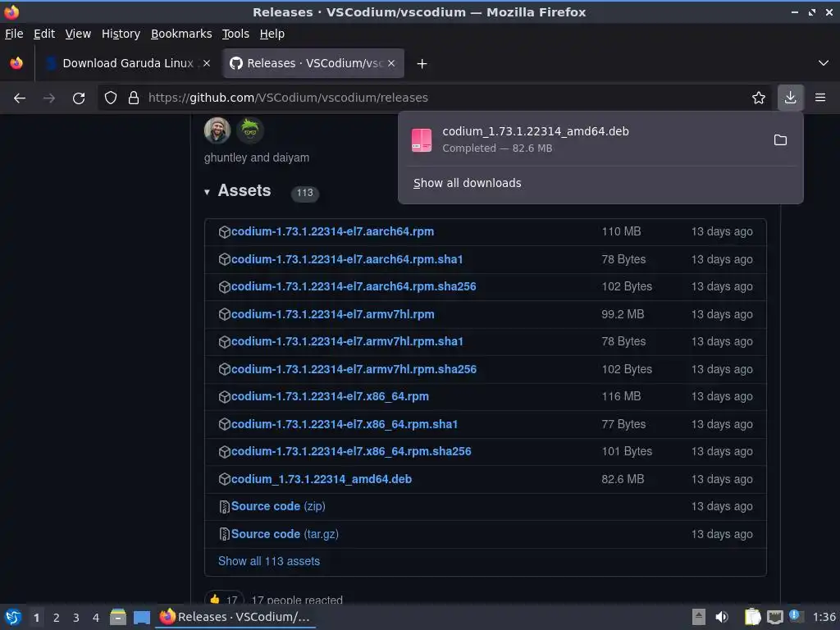Open the clipboard manager tray icon
Image resolution: width=840 pixels, height=630 pixels.
752,617
